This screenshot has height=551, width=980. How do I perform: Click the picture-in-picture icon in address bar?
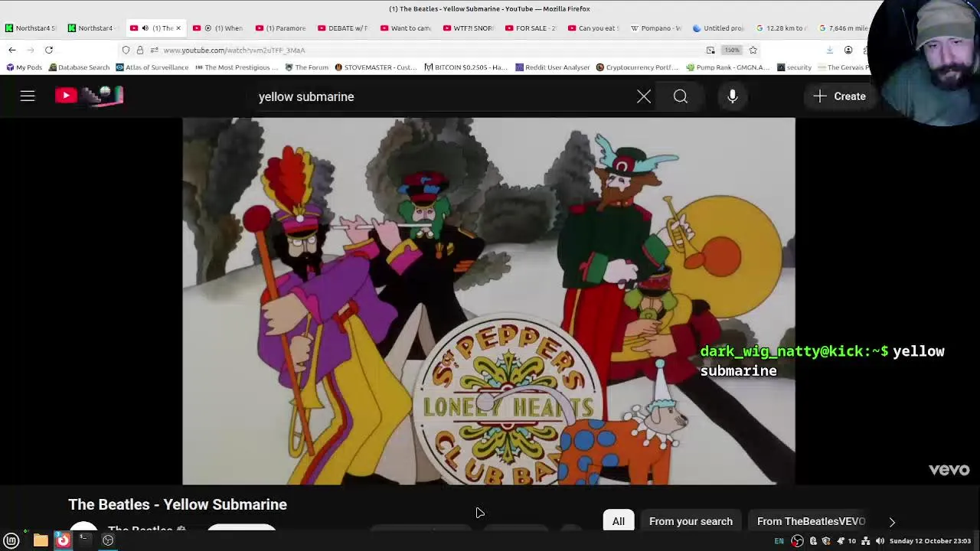click(x=710, y=50)
